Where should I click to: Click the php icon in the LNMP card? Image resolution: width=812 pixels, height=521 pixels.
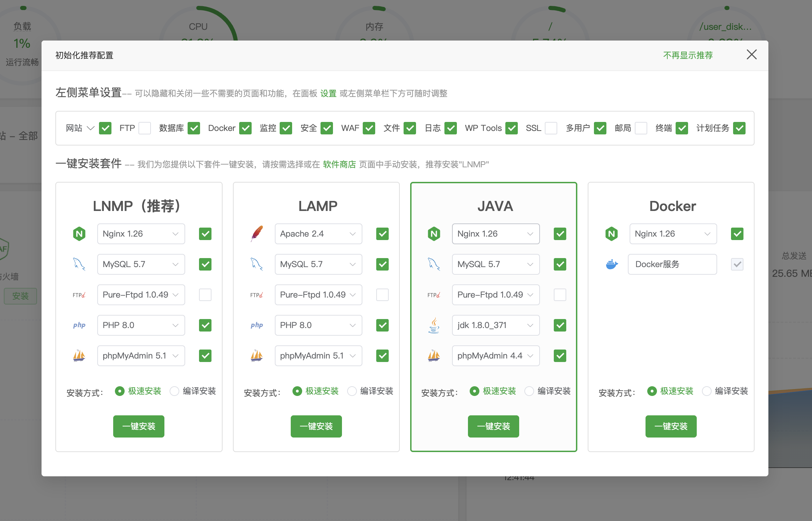[79, 325]
